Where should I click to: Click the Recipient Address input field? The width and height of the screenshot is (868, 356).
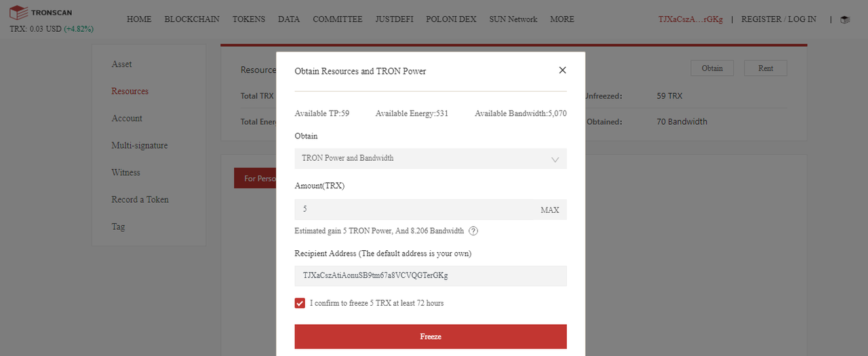click(431, 276)
